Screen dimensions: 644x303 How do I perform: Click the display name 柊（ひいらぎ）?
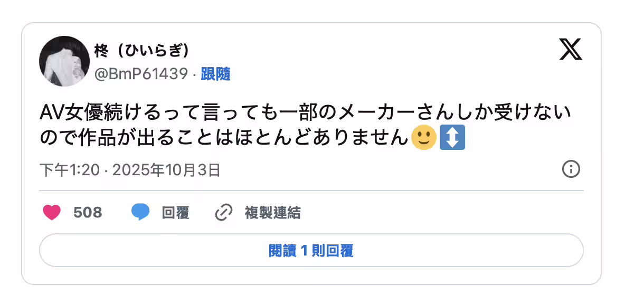coord(141,51)
